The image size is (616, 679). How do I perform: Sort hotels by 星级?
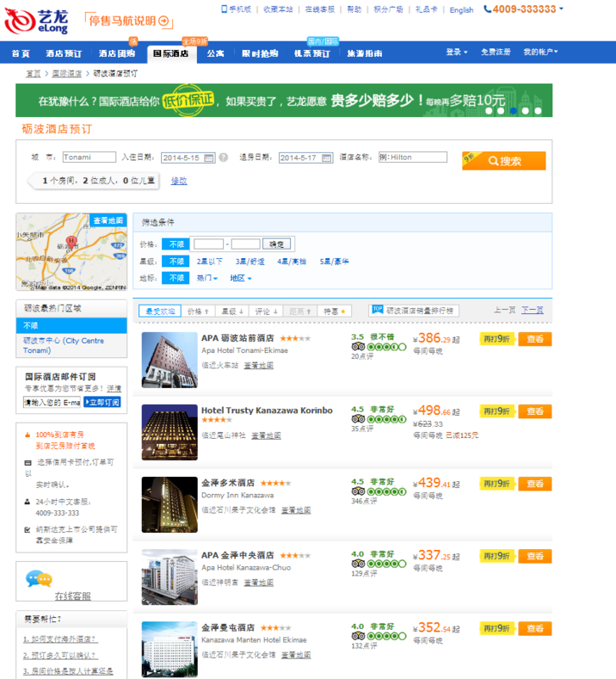point(232,311)
